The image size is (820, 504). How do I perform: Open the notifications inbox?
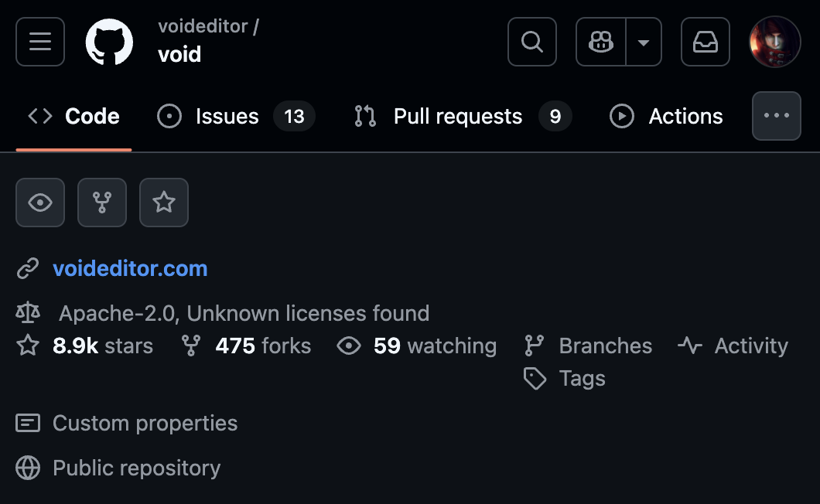click(x=706, y=42)
